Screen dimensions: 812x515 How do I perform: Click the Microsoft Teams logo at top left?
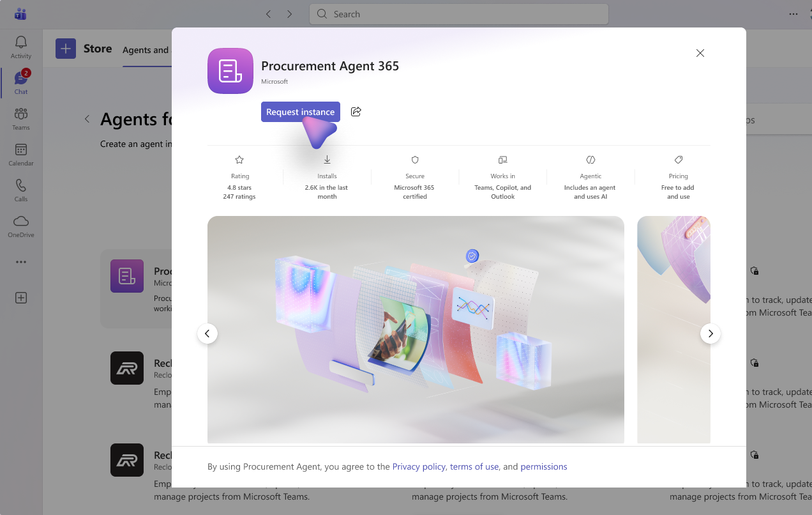tap(20, 13)
